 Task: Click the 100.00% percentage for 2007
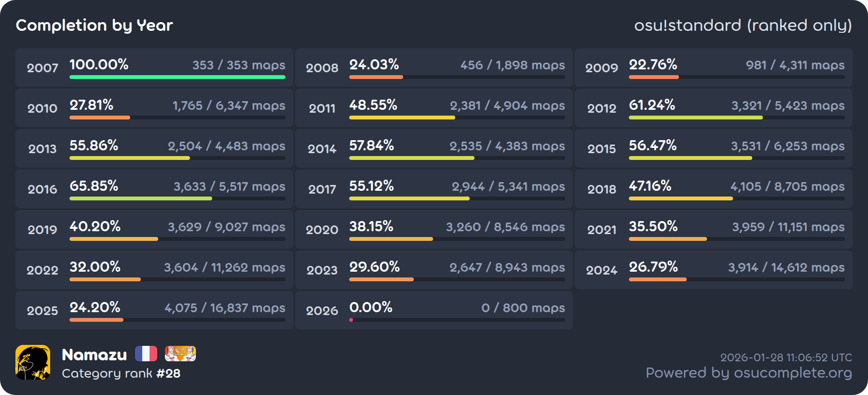pos(99,65)
